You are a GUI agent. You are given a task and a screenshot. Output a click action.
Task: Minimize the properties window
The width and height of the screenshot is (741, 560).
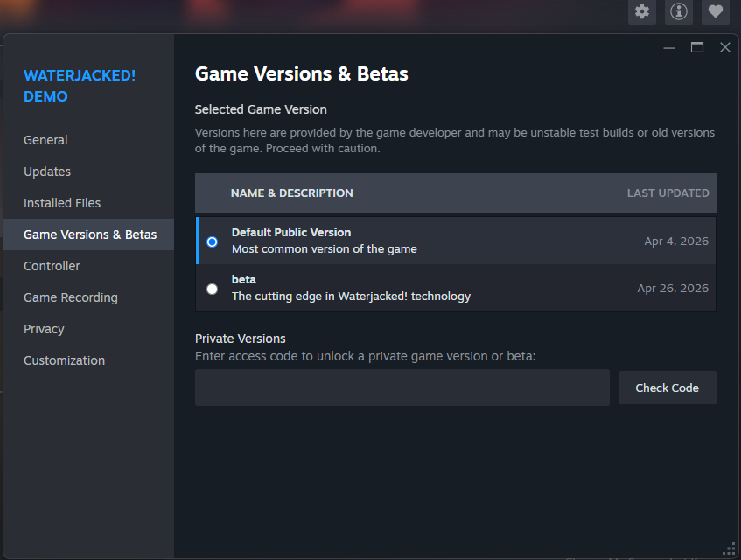[668, 48]
